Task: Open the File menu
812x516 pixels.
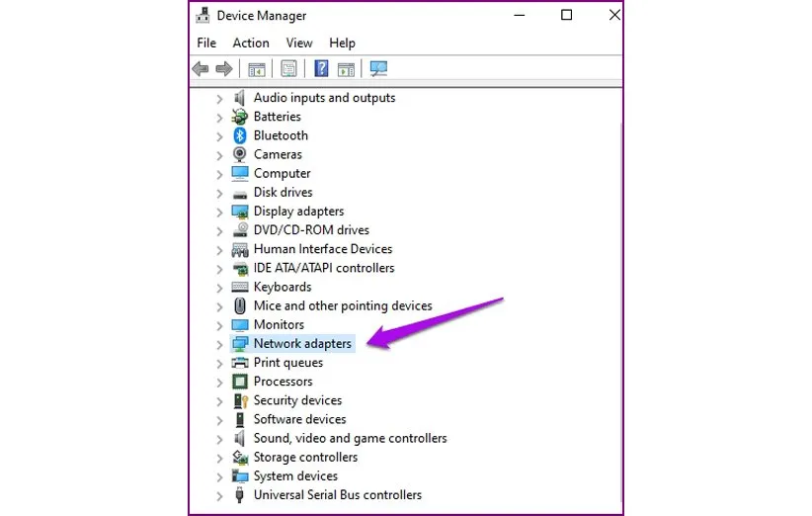Action: click(206, 43)
